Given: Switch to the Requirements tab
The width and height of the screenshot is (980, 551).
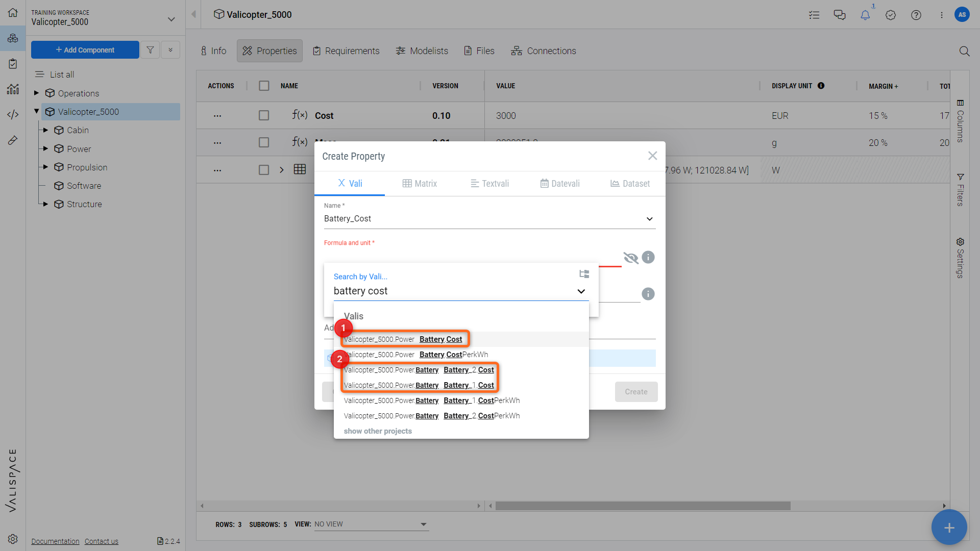Looking at the screenshot, I should tap(346, 51).
